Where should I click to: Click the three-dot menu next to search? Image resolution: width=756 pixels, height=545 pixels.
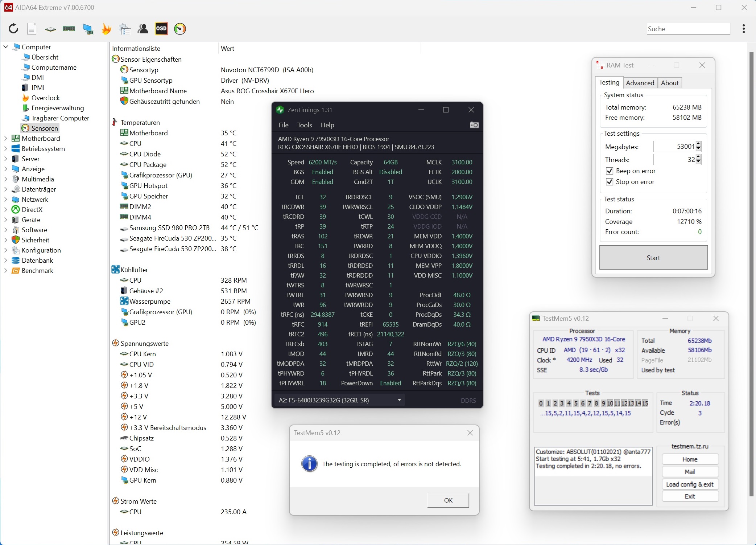744,29
